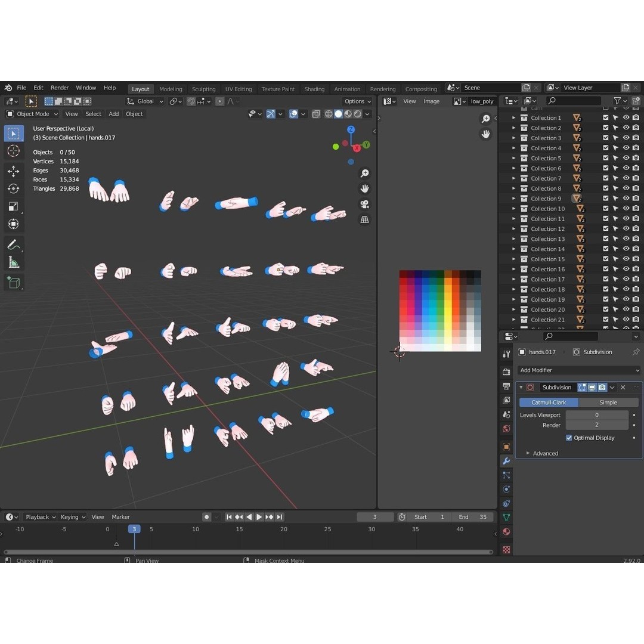Switch to the Sculpting workspace tab
This screenshot has height=644, width=644.
click(x=203, y=89)
